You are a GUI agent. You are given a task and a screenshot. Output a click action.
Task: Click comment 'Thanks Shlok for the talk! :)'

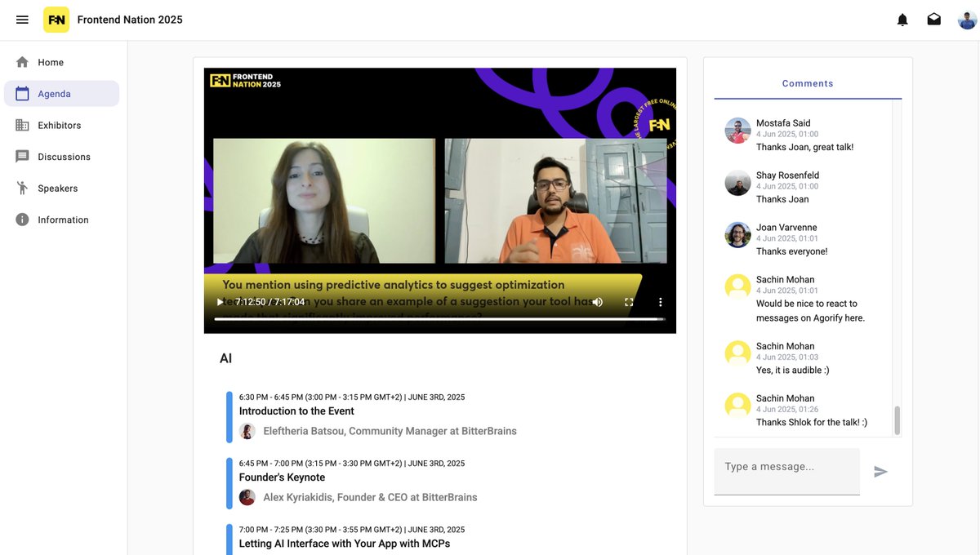tap(812, 423)
